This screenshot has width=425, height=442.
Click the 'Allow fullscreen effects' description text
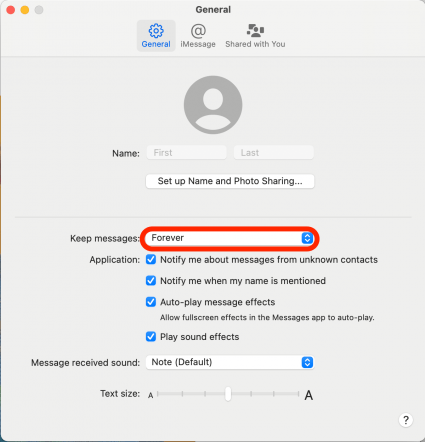pyautogui.click(x=267, y=317)
